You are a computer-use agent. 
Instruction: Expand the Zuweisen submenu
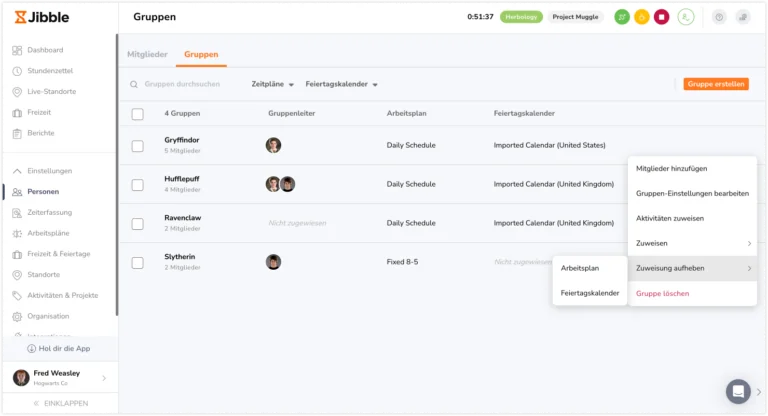[693, 244]
